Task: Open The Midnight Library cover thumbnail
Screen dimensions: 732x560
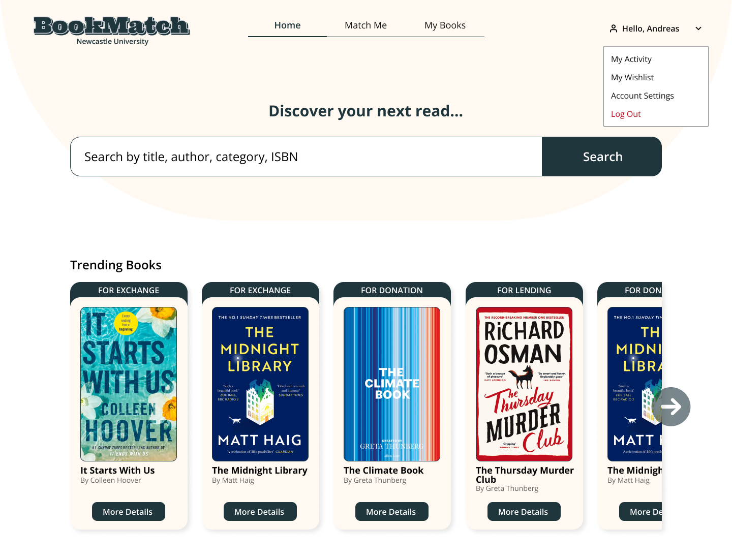Action: point(260,384)
